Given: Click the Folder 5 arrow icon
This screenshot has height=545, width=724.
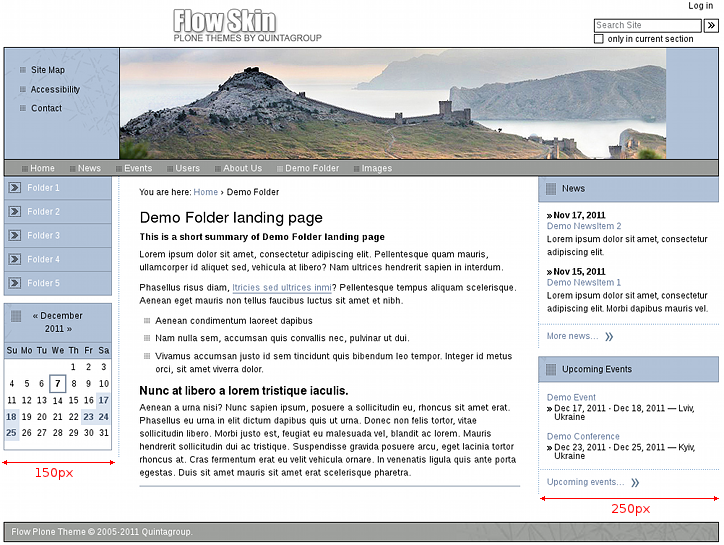Looking at the screenshot, I should 14,284.
